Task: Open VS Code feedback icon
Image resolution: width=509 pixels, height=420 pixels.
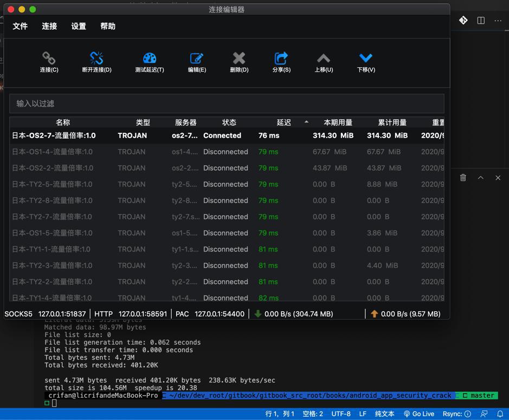Action: 484,414
